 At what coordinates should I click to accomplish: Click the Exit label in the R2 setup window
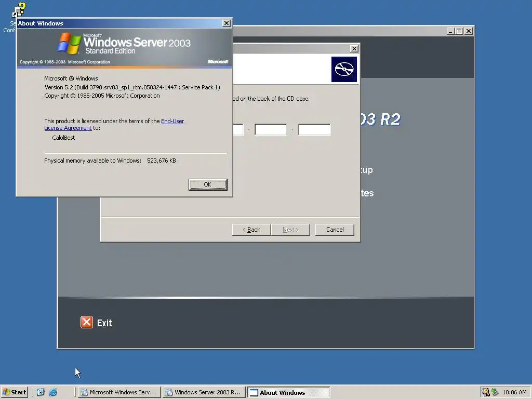[x=104, y=323]
